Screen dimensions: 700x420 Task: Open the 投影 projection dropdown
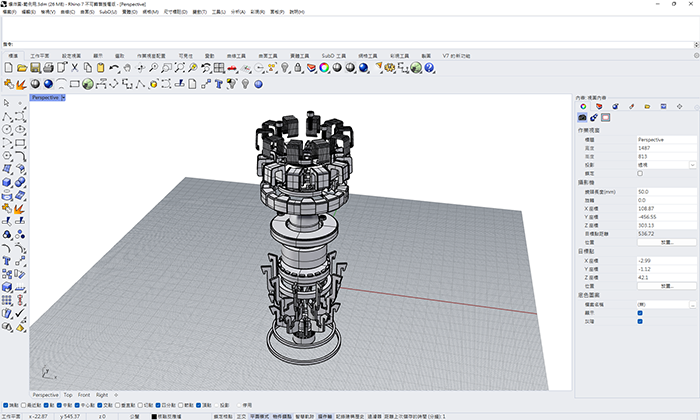coord(692,164)
